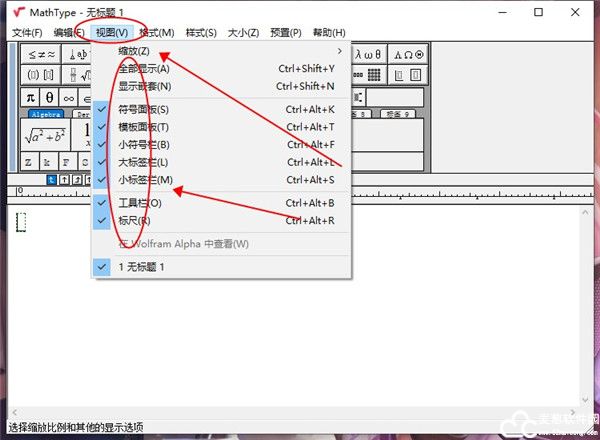Click the up-arrow tab-stop icon next to the blue one
The image size is (600, 440).
point(64,179)
